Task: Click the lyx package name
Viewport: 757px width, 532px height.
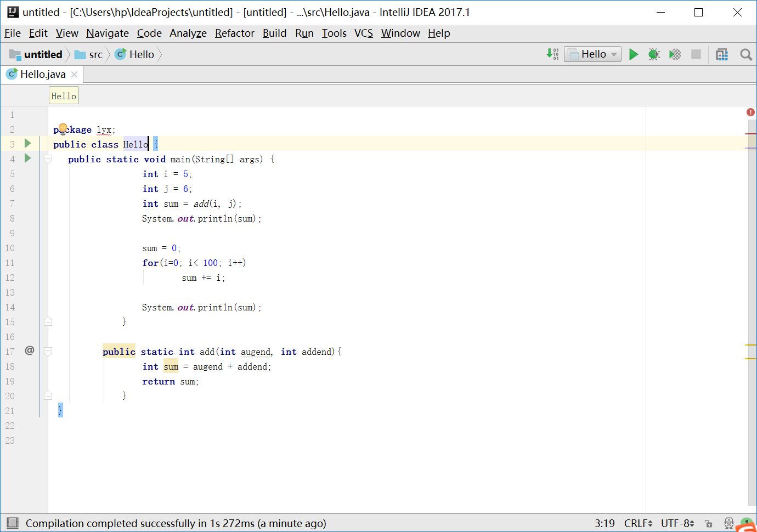Action: coord(104,130)
